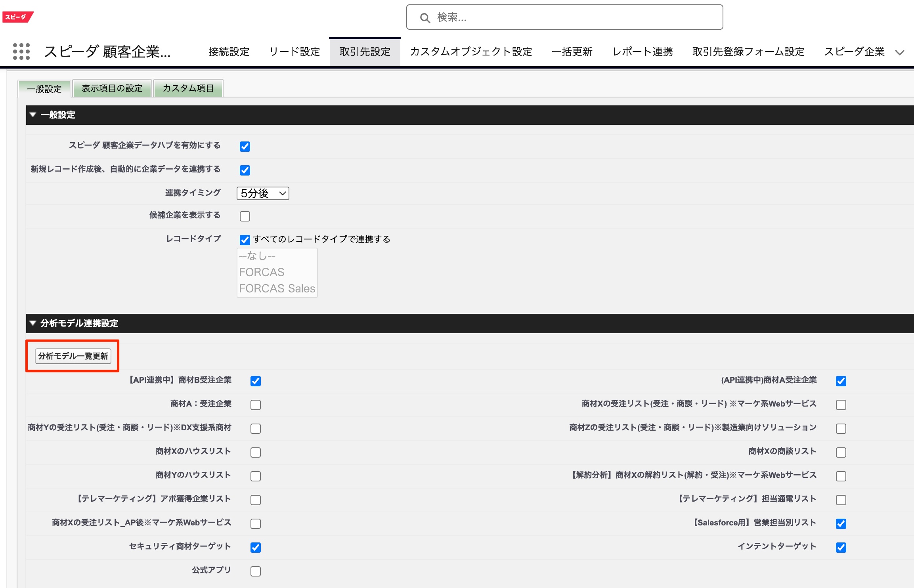Collapse the 一般設定 section
This screenshot has width=914, height=588.
tap(33, 115)
